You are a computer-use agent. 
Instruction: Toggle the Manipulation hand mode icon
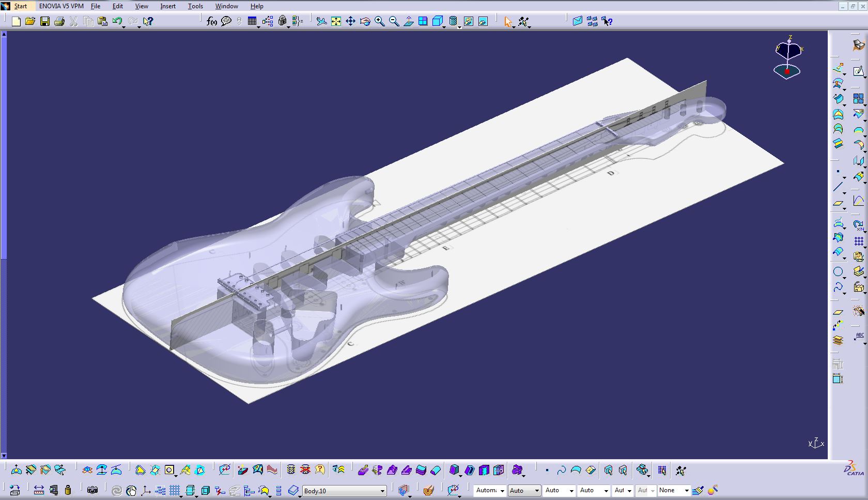click(131, 490)
